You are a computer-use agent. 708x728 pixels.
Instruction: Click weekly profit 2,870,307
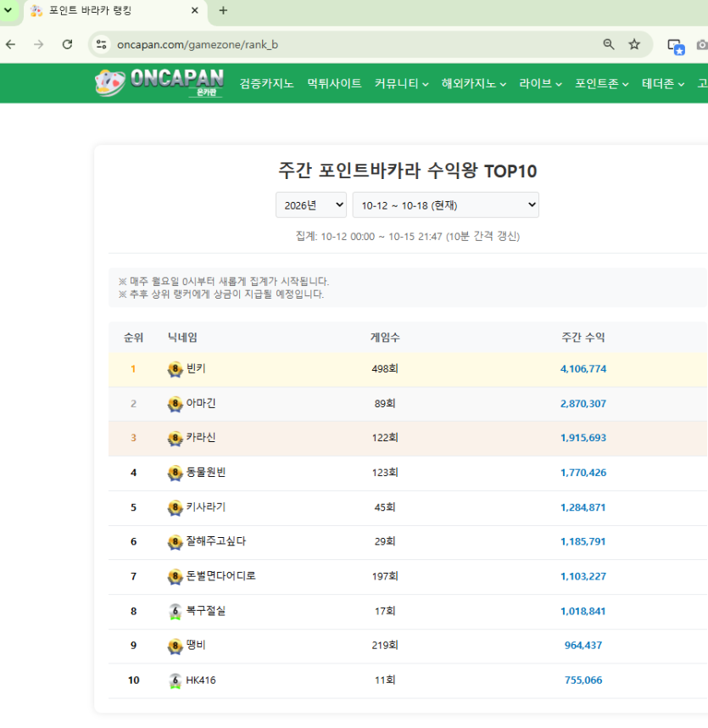(x=583, y=404)
